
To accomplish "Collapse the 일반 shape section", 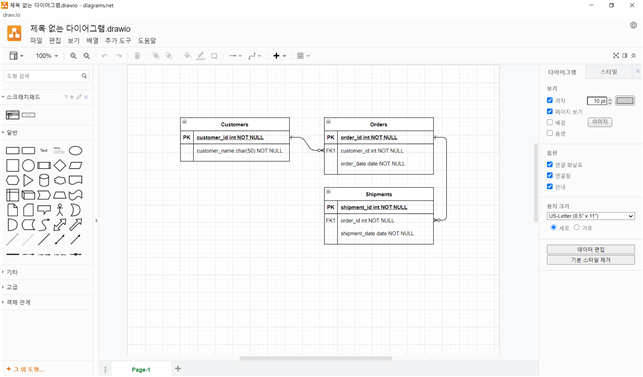I will (x=12, y=133).
